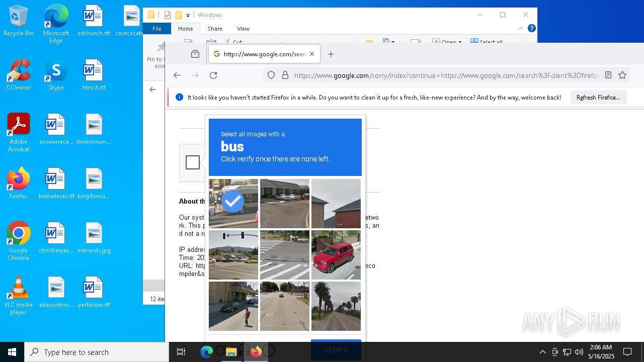644x362 pixels.
Task: Open Firefox recent browsing view icon
Action: [x=195, y=54]
